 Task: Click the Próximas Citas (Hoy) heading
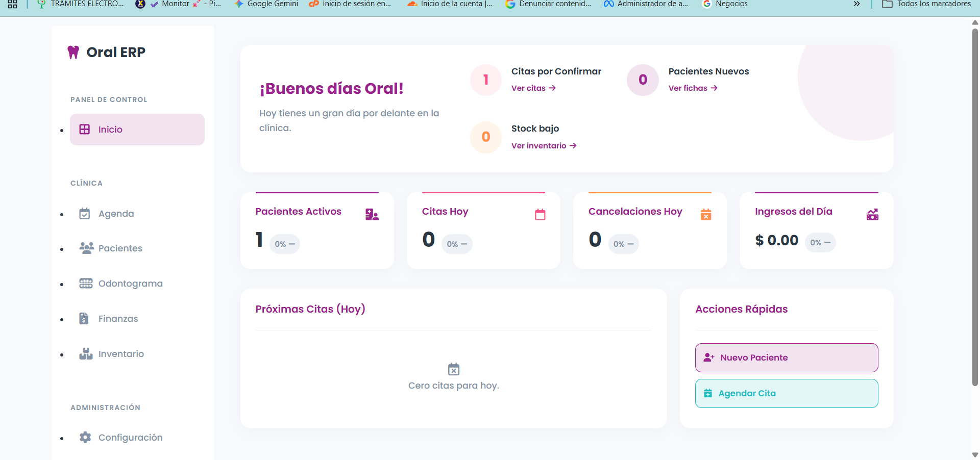(x=310, y=309)
